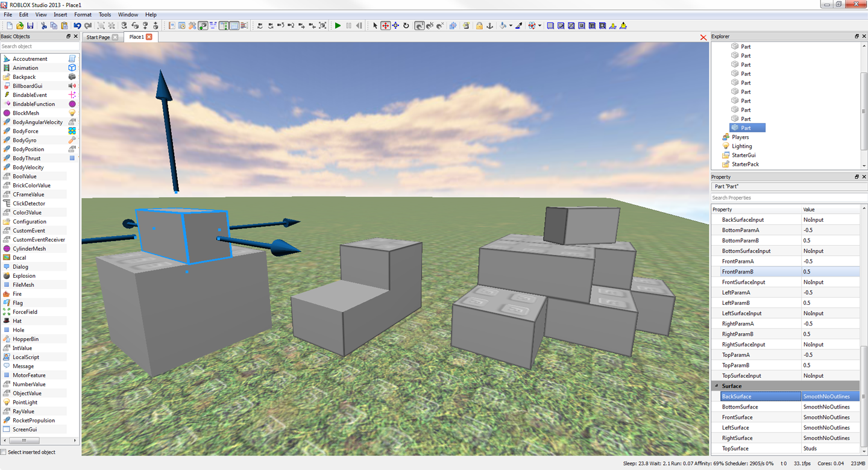Screen dimensions: 868x470
Task: Float the Property panel
Action: click(x=857, y=177)
